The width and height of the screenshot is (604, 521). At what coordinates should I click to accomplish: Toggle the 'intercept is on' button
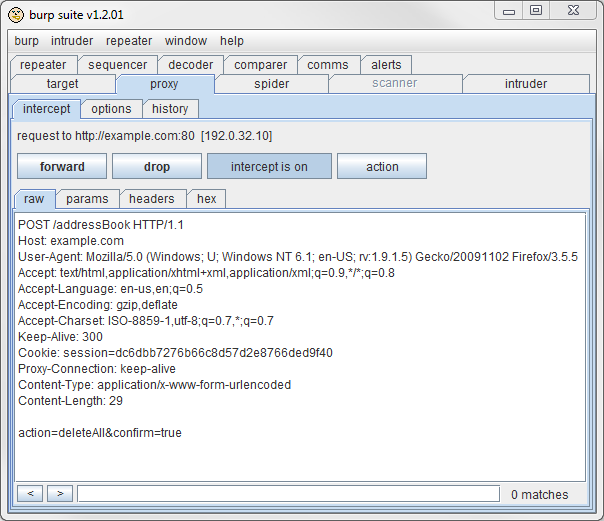tap(269, 167)
